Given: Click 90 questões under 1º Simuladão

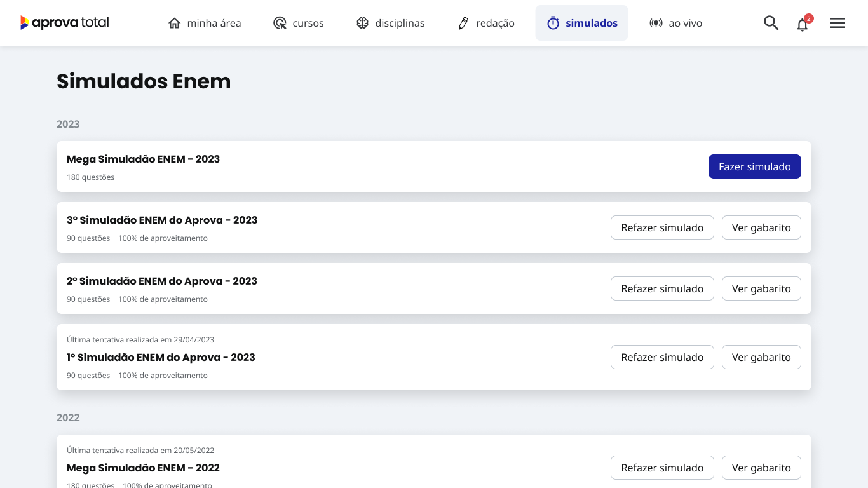Looking at the screenshot, I should tap(88, 376).
